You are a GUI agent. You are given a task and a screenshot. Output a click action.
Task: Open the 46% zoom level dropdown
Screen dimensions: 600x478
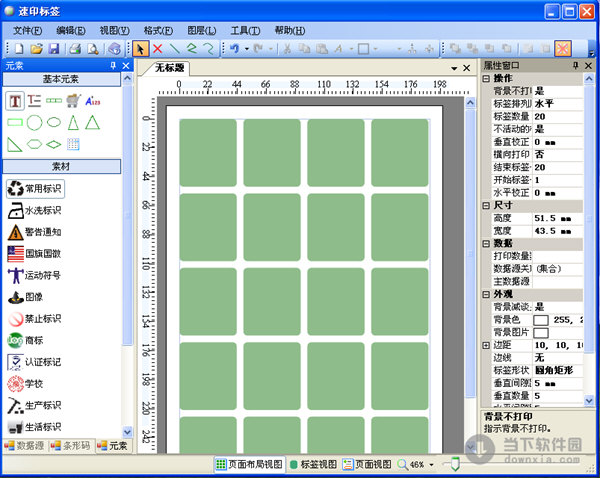click(434, 465)
